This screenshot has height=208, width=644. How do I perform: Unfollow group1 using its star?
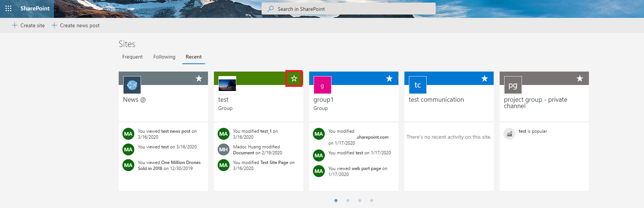pyautogui.click(x=390, y=79)
